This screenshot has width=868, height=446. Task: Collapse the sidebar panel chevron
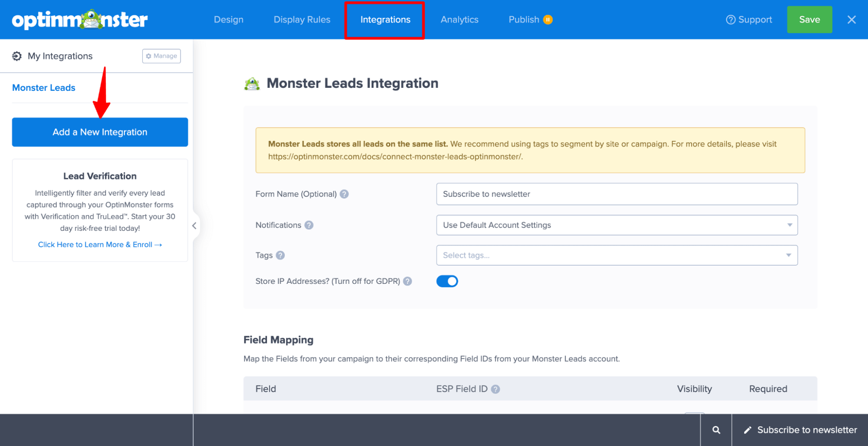(194, 226)
